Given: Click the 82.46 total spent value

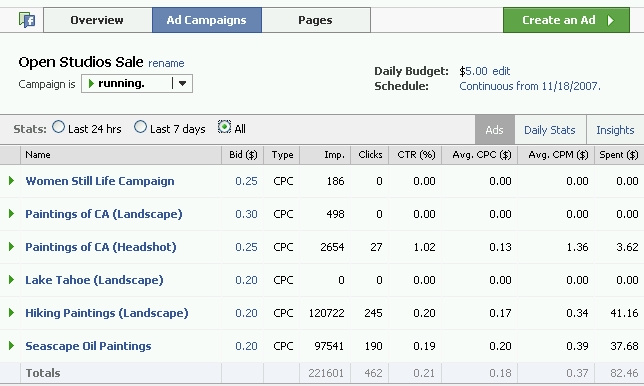Looking at the screenshot, I should click(x=624, y=373).
